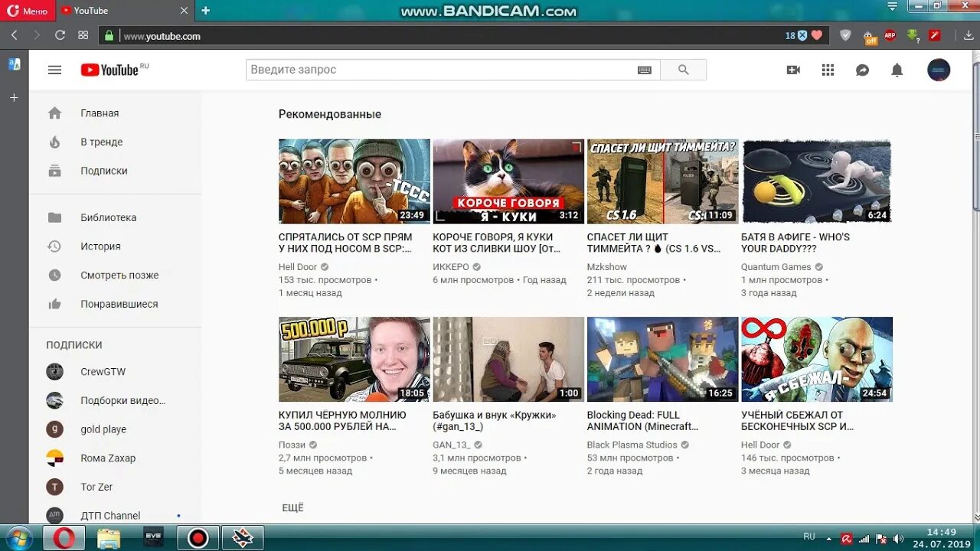
Task: Expand recommendations with ЕЩЁ button
Action: [x=292, y=507]
